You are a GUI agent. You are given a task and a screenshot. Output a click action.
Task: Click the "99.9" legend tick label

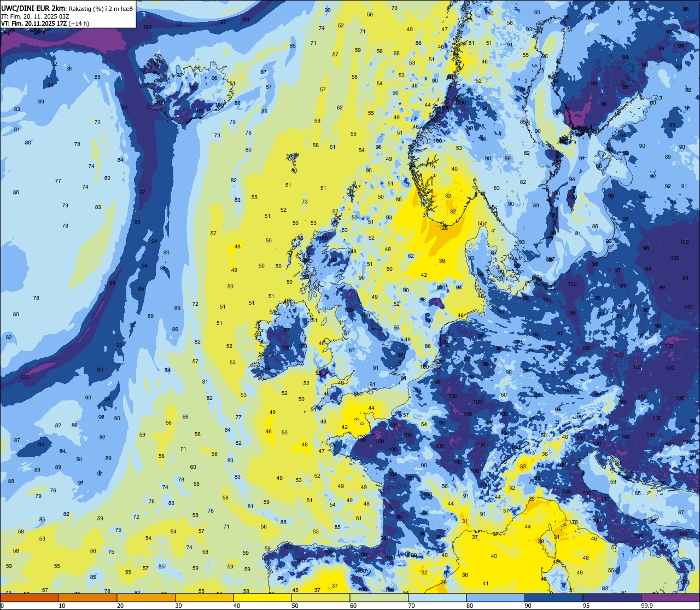click(x=647, y=606)
